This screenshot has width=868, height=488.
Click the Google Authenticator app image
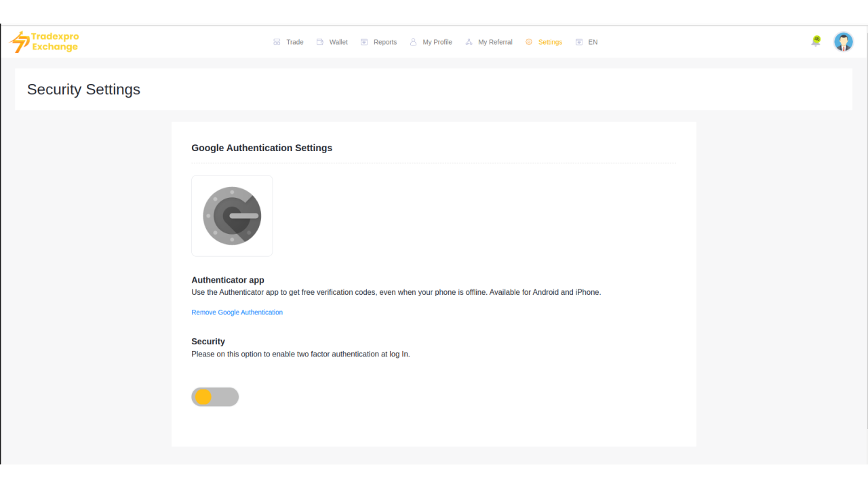pyautogui.click(x=232, y=216)
